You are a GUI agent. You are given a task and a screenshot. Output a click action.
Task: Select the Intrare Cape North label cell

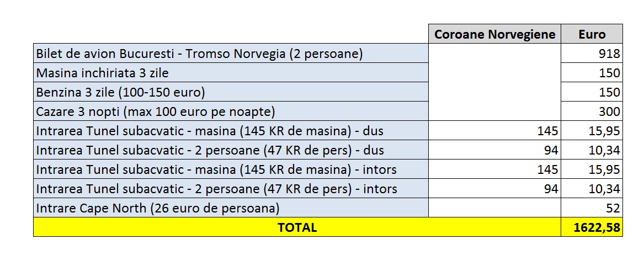click(x=231, y=208)
